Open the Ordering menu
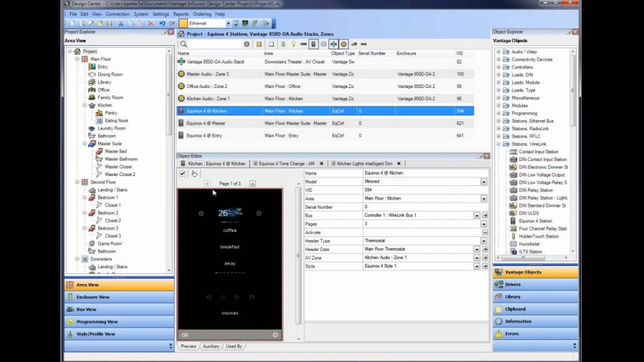Image resolution: width=644 pixels, height=362 pixels. pyautogui.click(x=201, y=13)
